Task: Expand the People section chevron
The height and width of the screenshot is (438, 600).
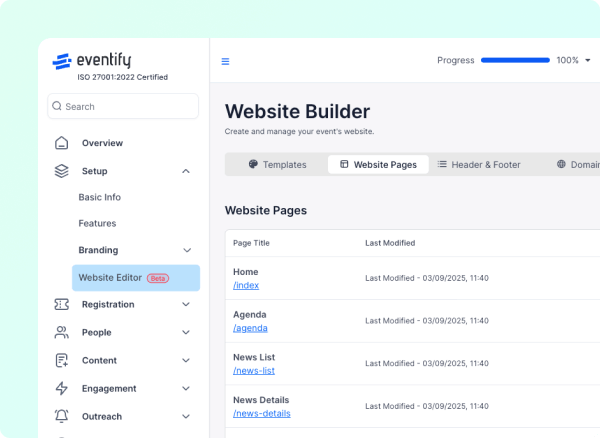Action: (x=186, y=332)
